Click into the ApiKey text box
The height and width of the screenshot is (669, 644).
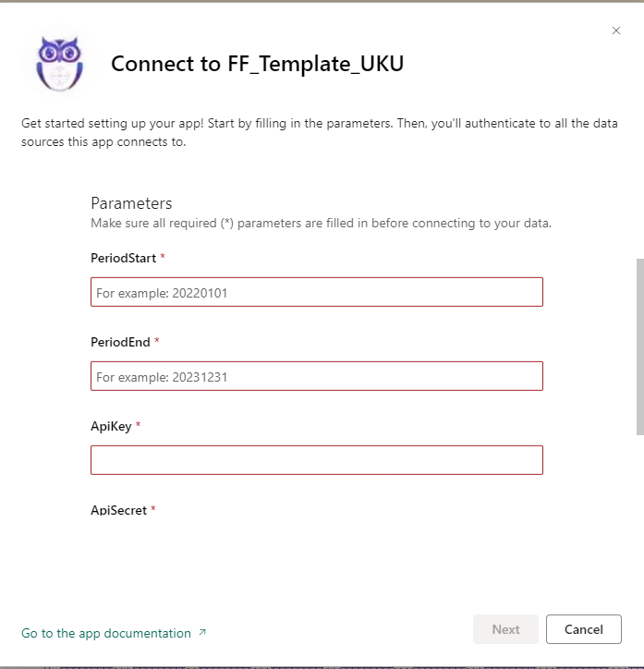(x=316, y=460)
